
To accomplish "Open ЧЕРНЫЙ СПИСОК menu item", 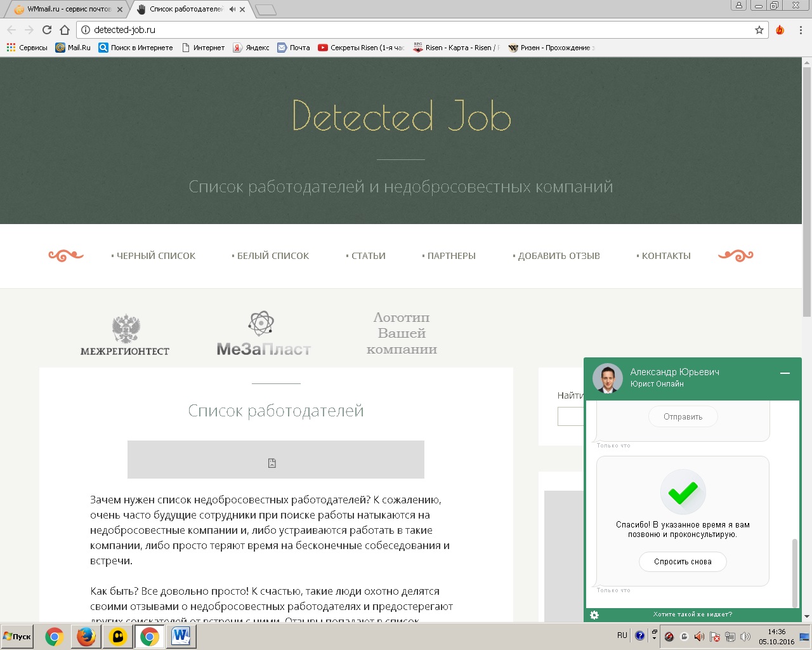I will pyautogui.click(x=154, y=256).
